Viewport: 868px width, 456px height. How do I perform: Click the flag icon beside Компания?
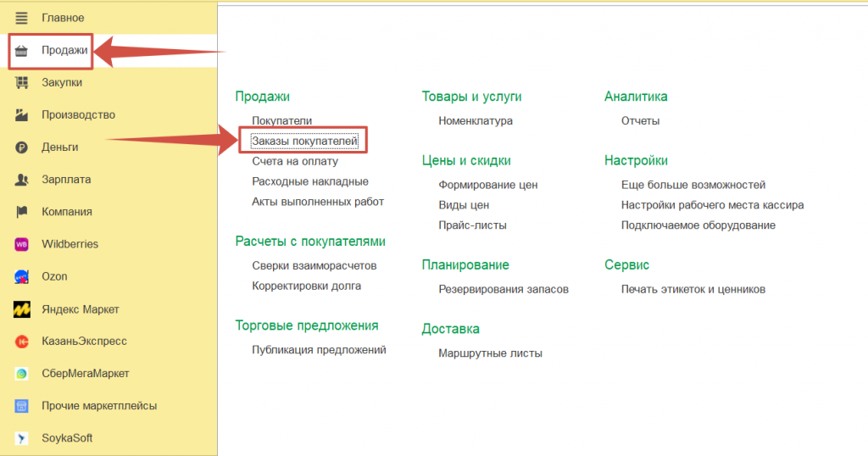coord(22,212)
